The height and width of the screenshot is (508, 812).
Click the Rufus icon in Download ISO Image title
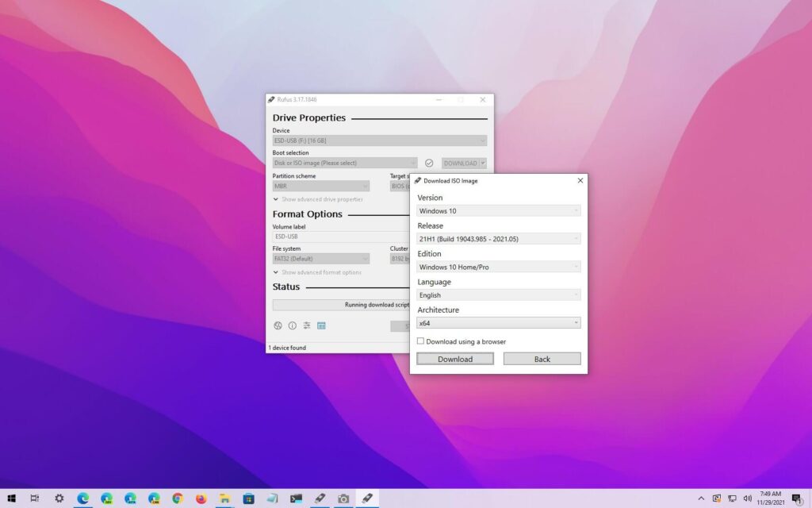(417, 180)
